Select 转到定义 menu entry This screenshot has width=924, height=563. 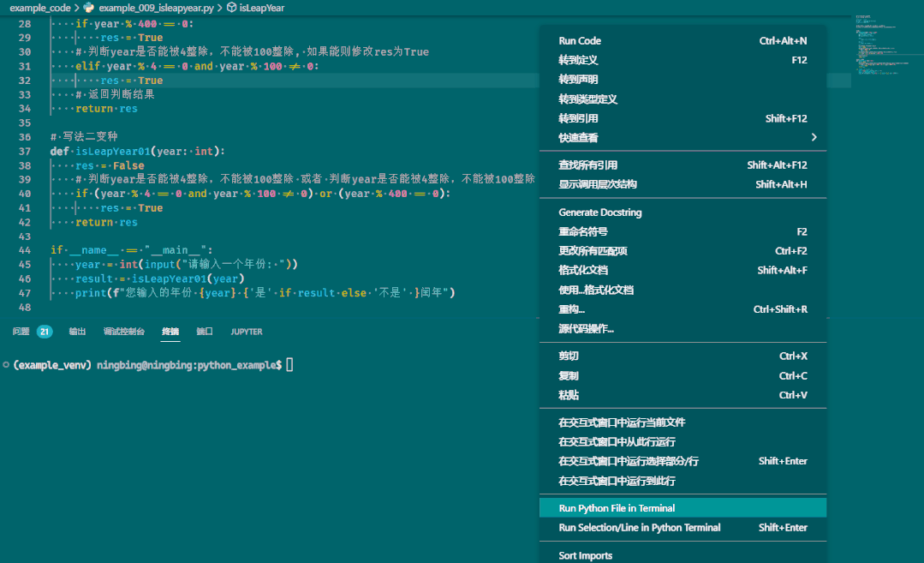click(x=683, y=60)
